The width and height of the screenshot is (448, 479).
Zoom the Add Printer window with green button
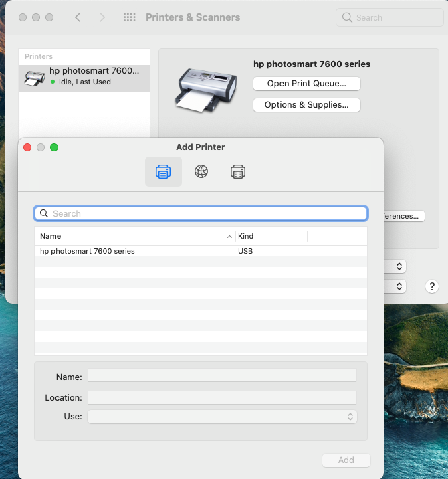tap(54, 147)
